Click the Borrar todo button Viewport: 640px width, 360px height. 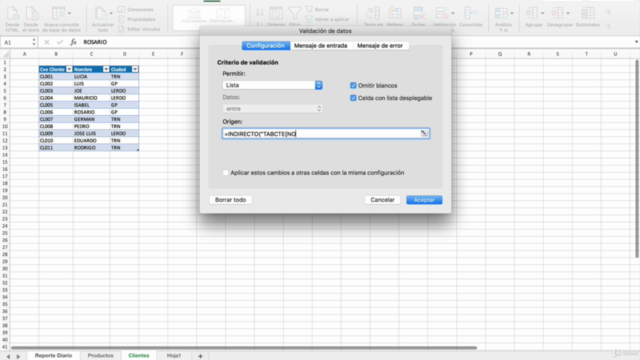[x=231, y=200]
